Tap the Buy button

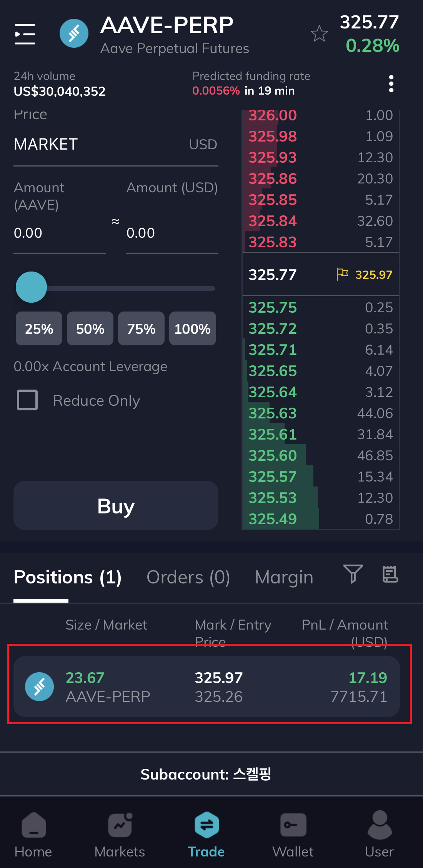116,505
